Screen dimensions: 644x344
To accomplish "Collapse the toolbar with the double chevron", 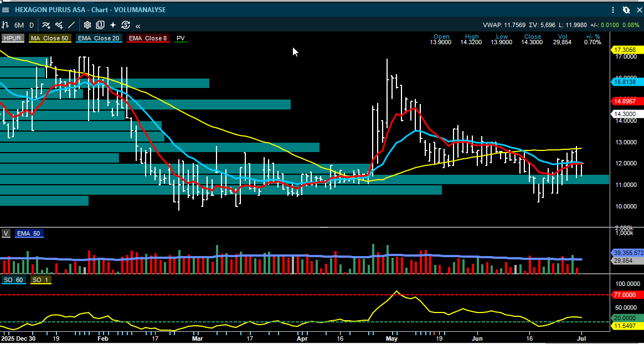I will (x=138, y=25).
